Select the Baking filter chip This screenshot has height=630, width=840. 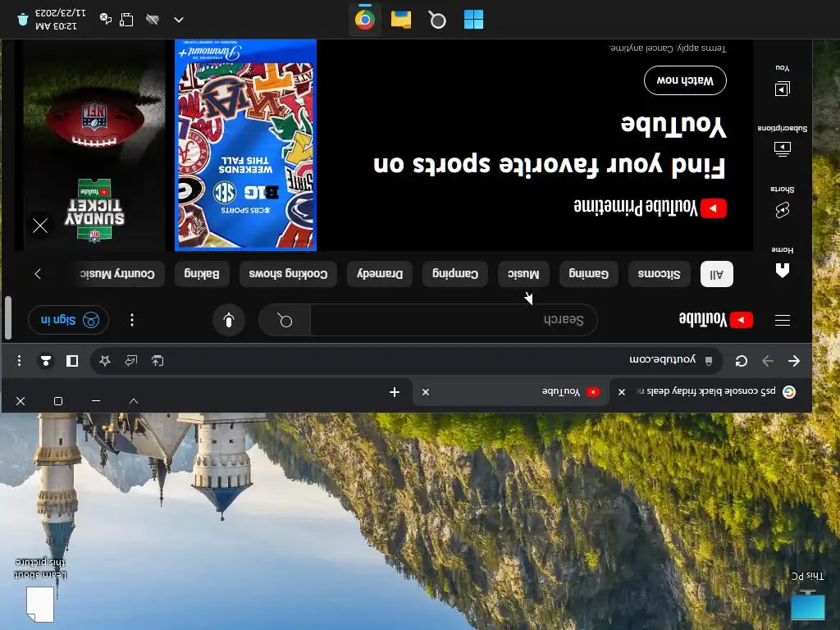[x=202, y=274]
